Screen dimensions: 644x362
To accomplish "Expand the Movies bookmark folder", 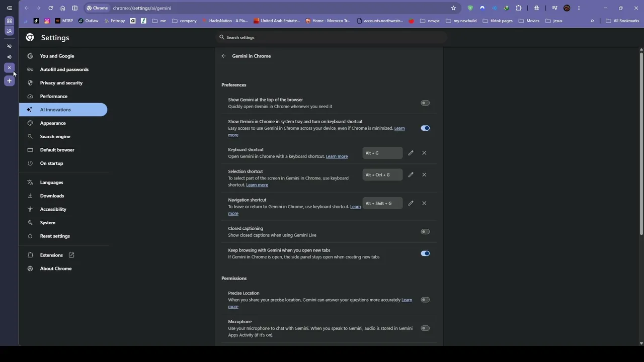I will [529, 21].
